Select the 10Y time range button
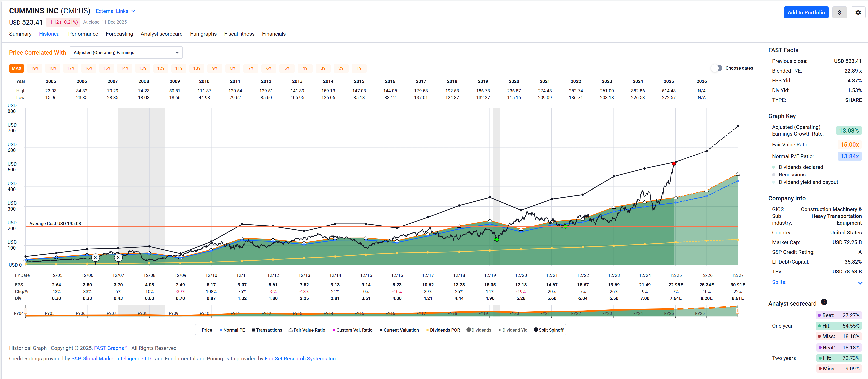This screenshot has height=379, width=868. click(196, 68)
